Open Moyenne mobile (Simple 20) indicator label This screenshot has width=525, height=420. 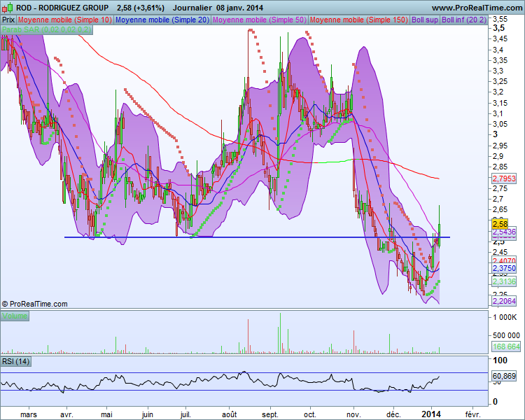point(162,20)
